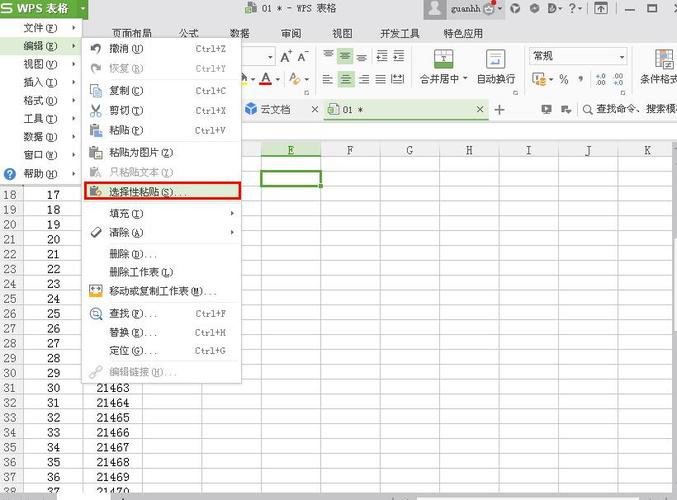Click the justify alignment icon
This screenshot has width=677, height=500.
click(380, 79)
